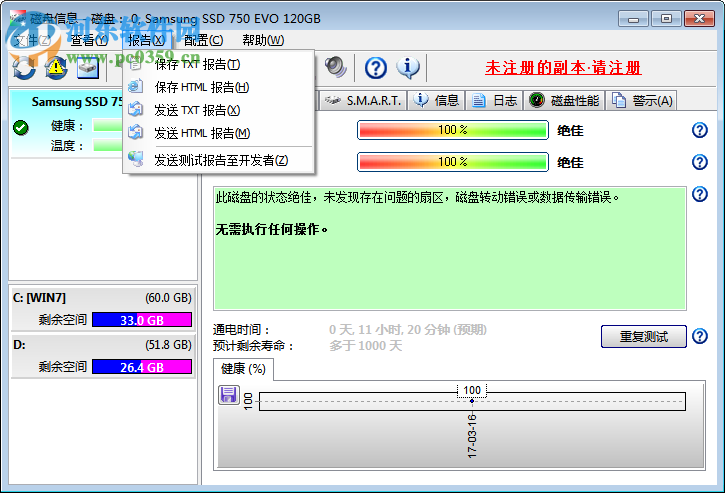Viewport: 725px width, 493px height.
Task: Click the speaker sound toolbar icon
Action: 335,67
